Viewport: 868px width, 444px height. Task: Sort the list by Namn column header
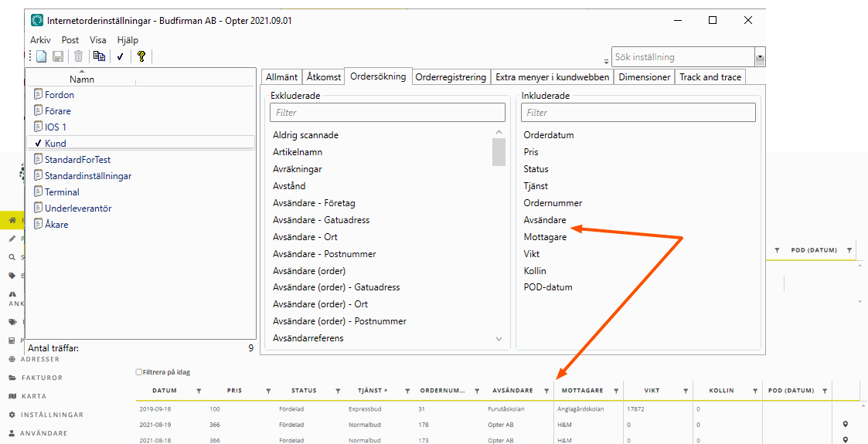pos(82,79)
